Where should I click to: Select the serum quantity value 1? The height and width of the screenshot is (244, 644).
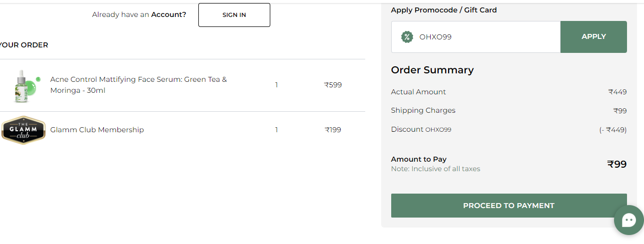[x=276, y=85]
